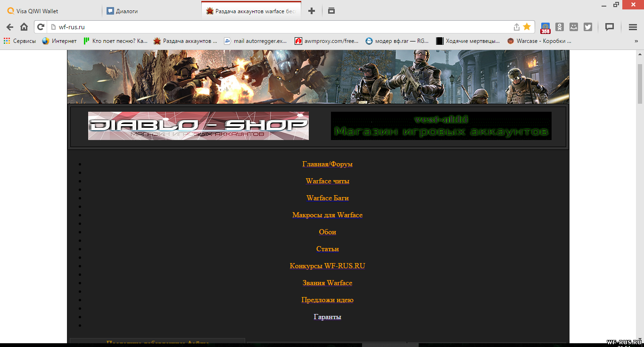This screenshot has height=347, width=644.
Task: Open the Макросы для Warface link
Action: click(x=327, y=215)
